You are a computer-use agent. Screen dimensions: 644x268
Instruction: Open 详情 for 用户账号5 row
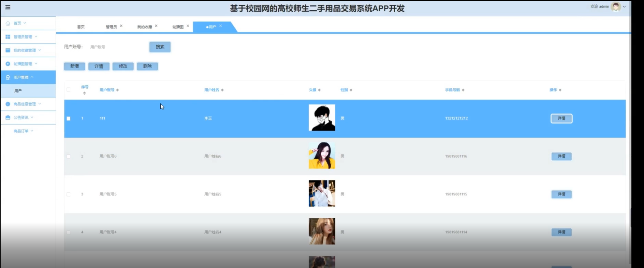point(561,194)
